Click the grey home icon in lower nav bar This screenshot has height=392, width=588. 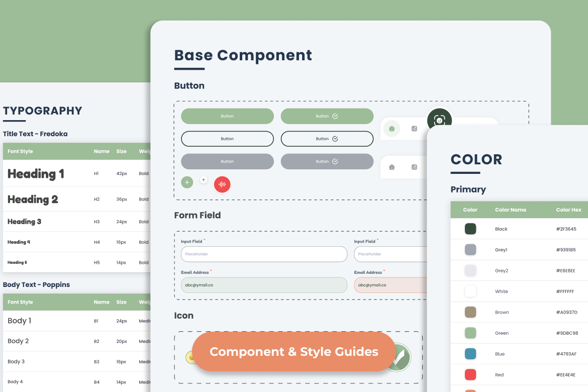pos(391,167)
